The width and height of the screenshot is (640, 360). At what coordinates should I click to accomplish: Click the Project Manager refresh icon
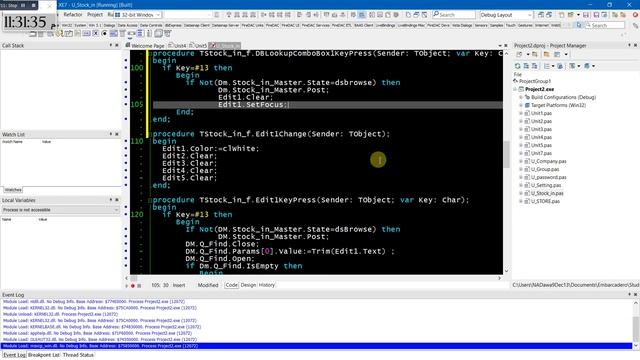tap(518, 66)
